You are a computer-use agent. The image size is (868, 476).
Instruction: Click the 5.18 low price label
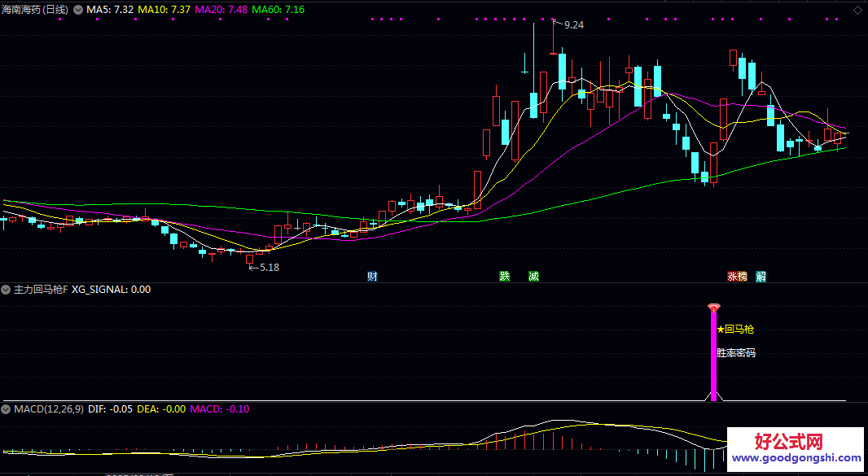[x=269, y=267]
